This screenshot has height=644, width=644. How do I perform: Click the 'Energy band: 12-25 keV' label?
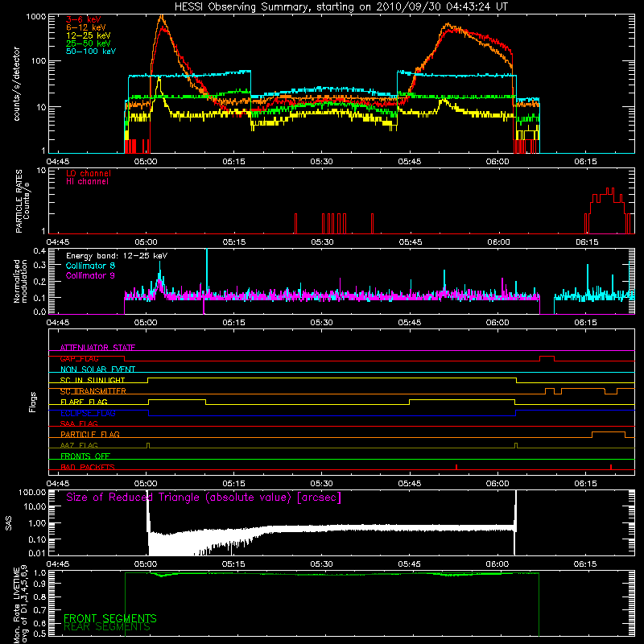(117, 256)
